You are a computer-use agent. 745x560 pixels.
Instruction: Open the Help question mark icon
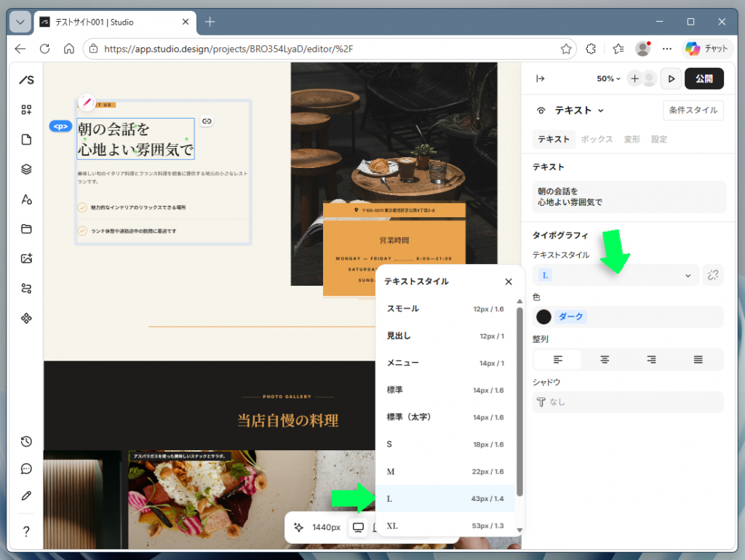(x=27, y=531)
